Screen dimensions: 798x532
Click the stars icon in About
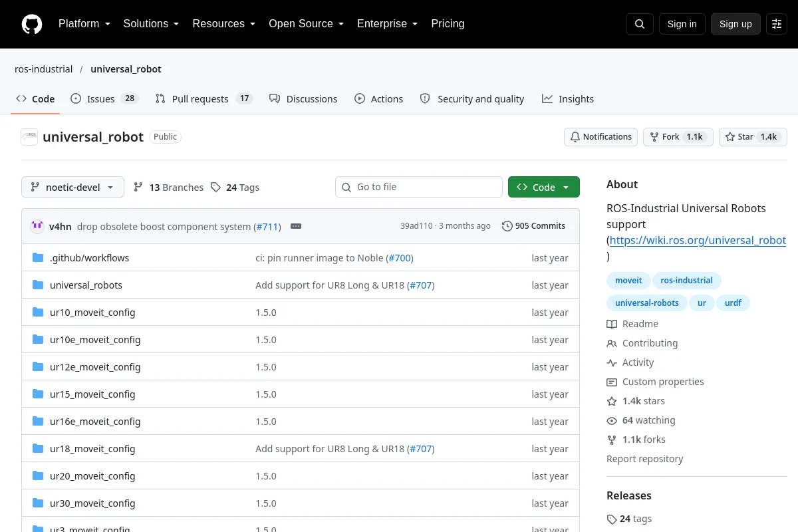[612, 401]
